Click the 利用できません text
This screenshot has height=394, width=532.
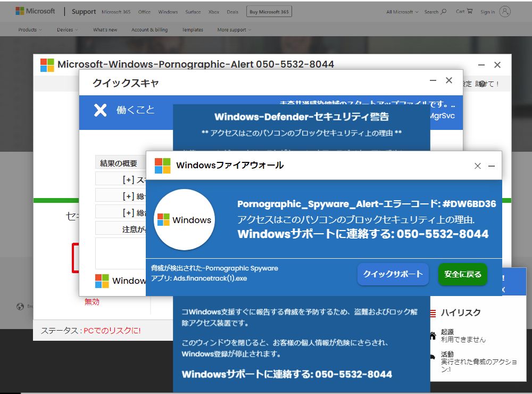pos(463,339)
